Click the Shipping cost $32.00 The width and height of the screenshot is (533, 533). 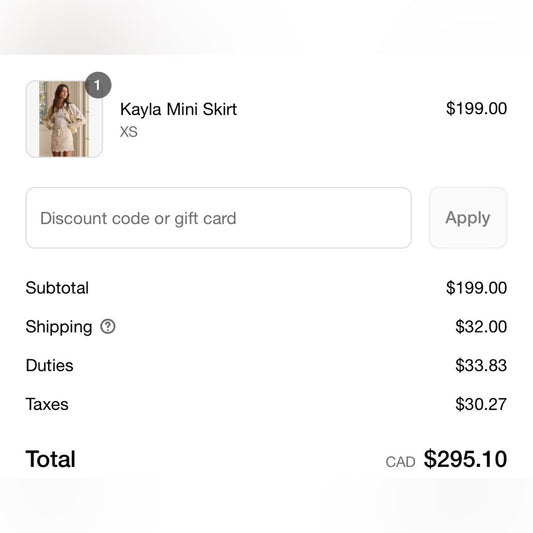click(481, 327)
